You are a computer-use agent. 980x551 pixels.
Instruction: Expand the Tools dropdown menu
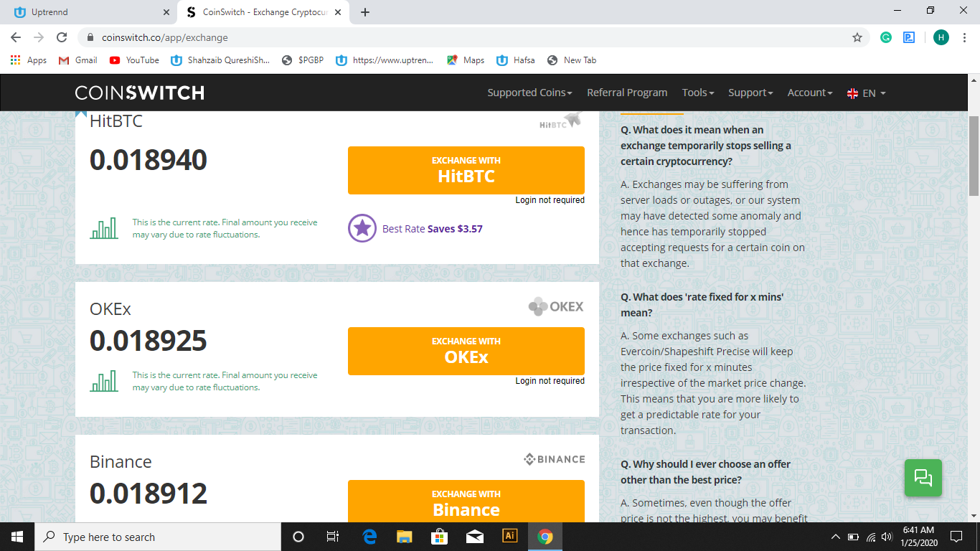click(698, 93)
